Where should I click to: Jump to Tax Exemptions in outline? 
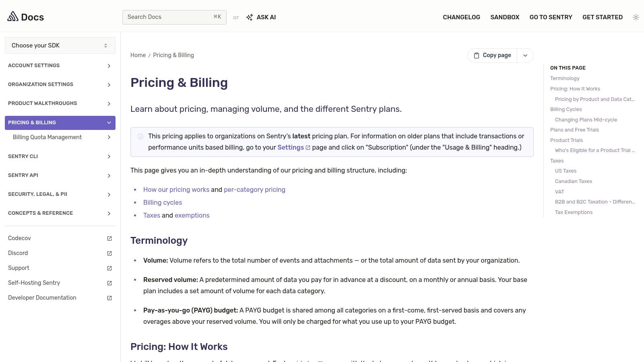(x=574, y=212)
